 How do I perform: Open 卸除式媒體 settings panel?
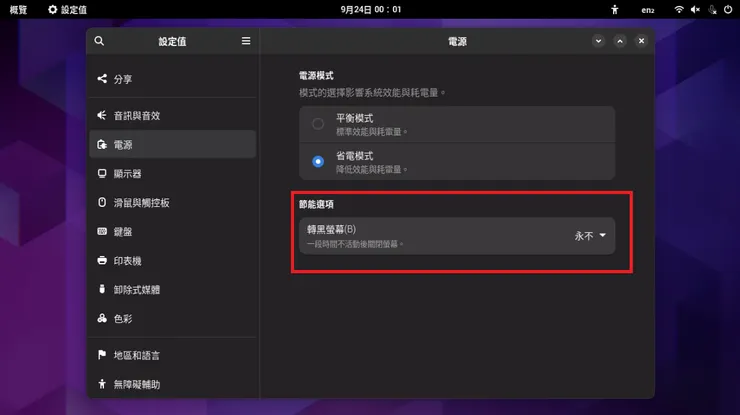coord(173,289)
